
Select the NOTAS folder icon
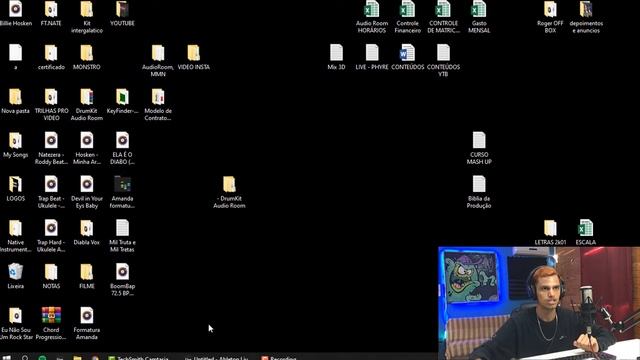click(51, 272)
